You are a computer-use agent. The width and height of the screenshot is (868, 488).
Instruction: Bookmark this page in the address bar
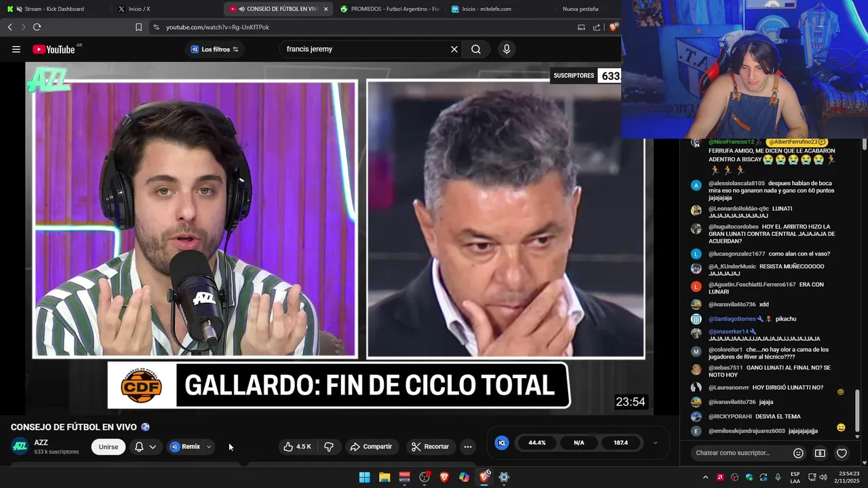pos(138,27)
